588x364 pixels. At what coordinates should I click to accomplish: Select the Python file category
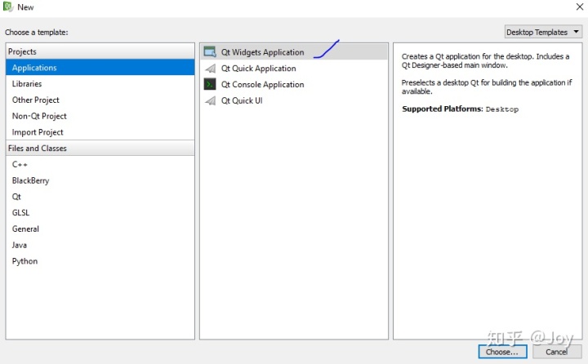(x=100, y=261)
